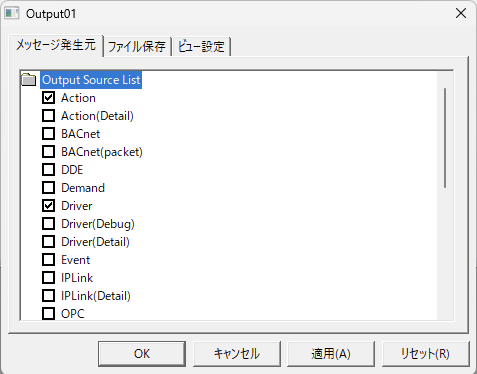477x374 pixels.
Task: Click the BACnet label text
Action: click(x=81, y=134)
